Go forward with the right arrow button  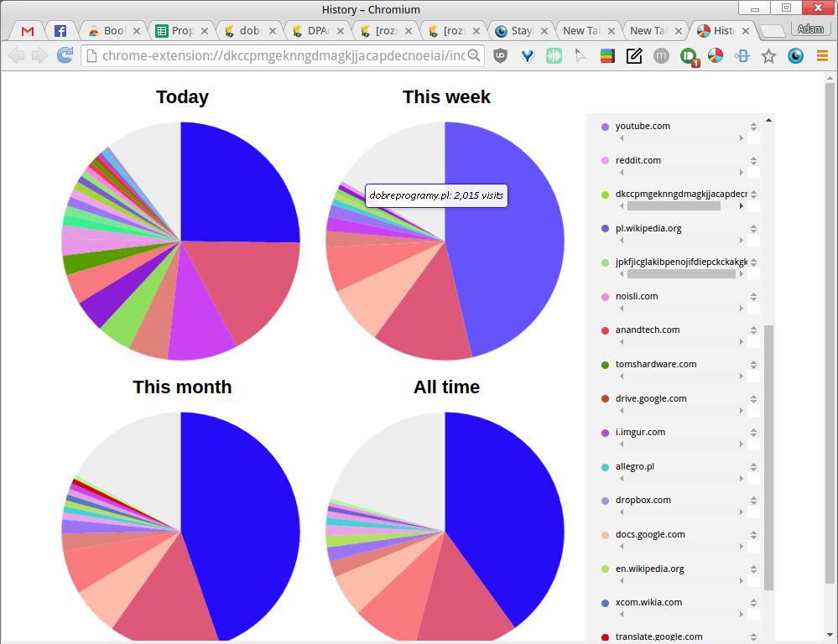point(40,55)
